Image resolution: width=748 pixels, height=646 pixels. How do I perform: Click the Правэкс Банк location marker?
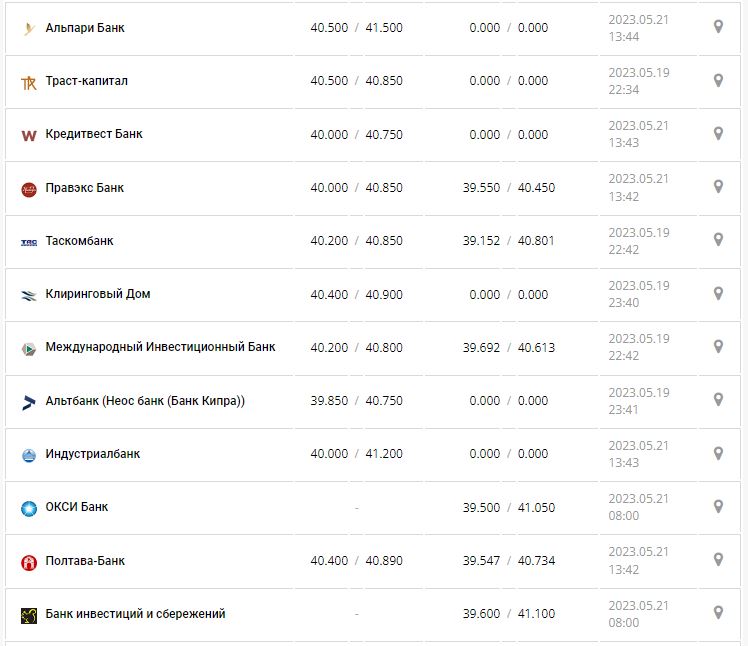point(717,187)
